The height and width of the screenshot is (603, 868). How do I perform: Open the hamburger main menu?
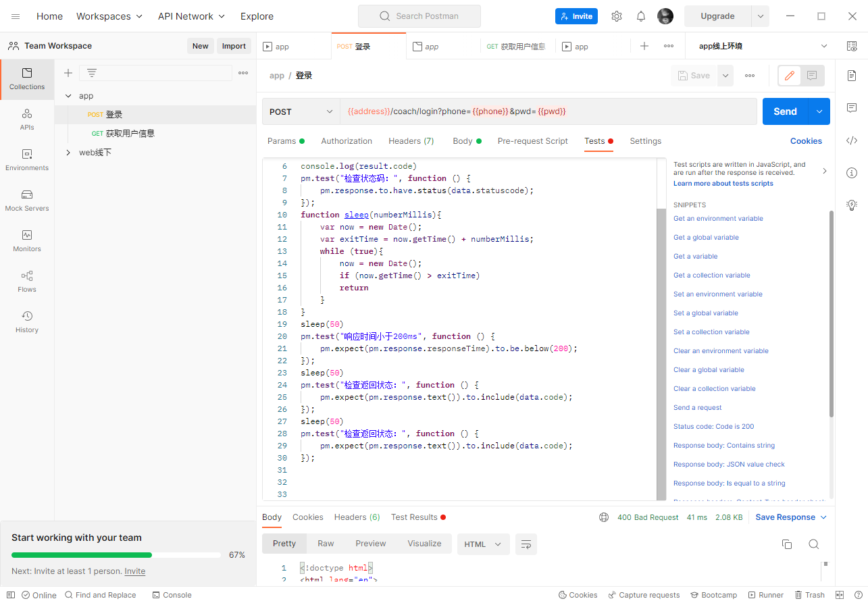pyautogui.click(x=16, y=16)
